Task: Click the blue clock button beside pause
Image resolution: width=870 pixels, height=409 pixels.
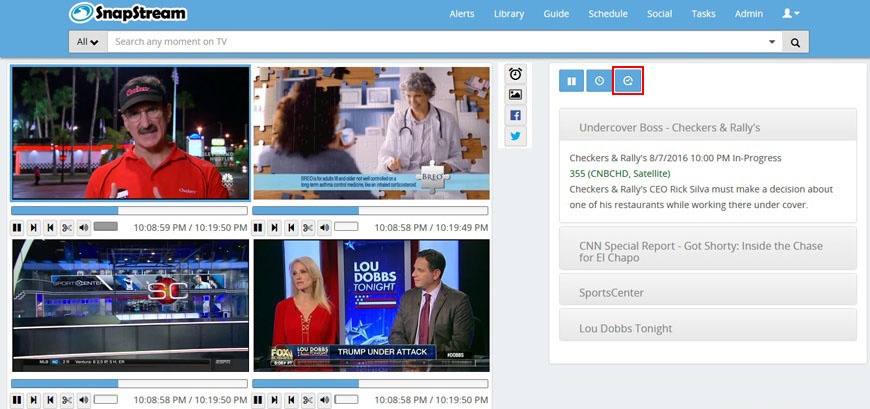Action: tap(599, 81)
